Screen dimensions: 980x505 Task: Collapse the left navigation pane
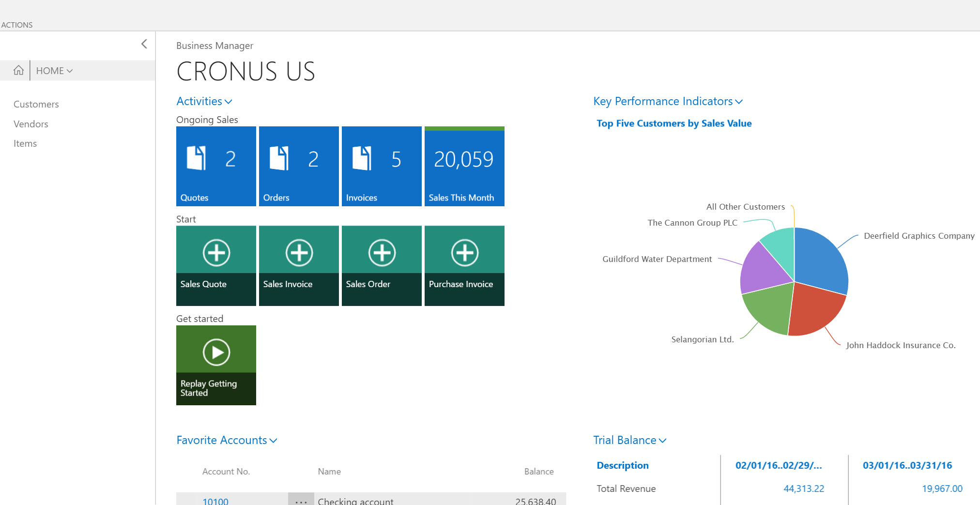(x=144, y=44)
